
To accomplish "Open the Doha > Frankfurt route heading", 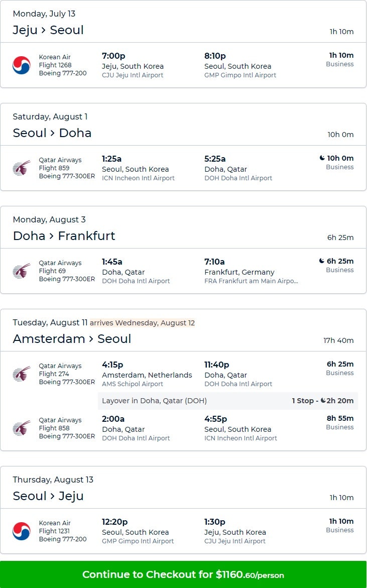I will click(x=64, y=236).
